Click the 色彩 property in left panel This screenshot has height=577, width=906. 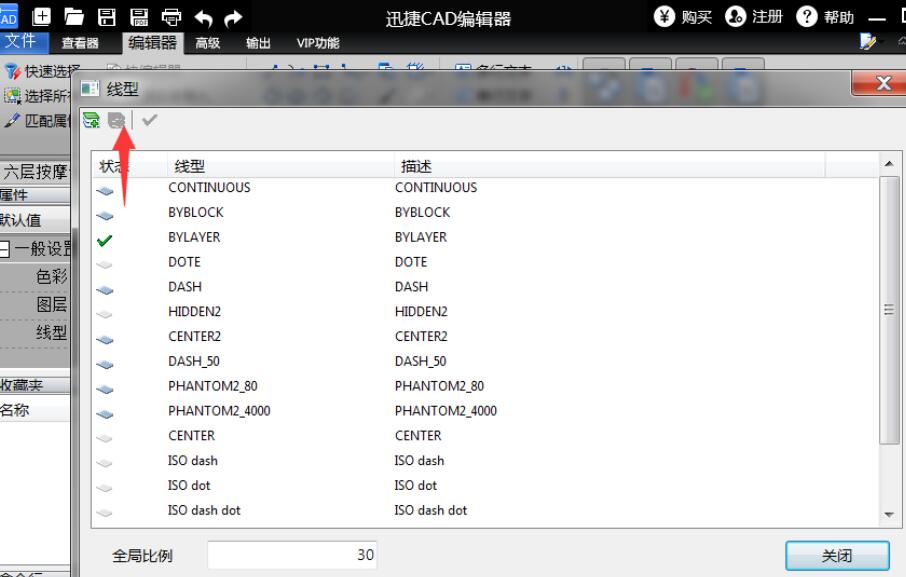click(x=51, y=277)
